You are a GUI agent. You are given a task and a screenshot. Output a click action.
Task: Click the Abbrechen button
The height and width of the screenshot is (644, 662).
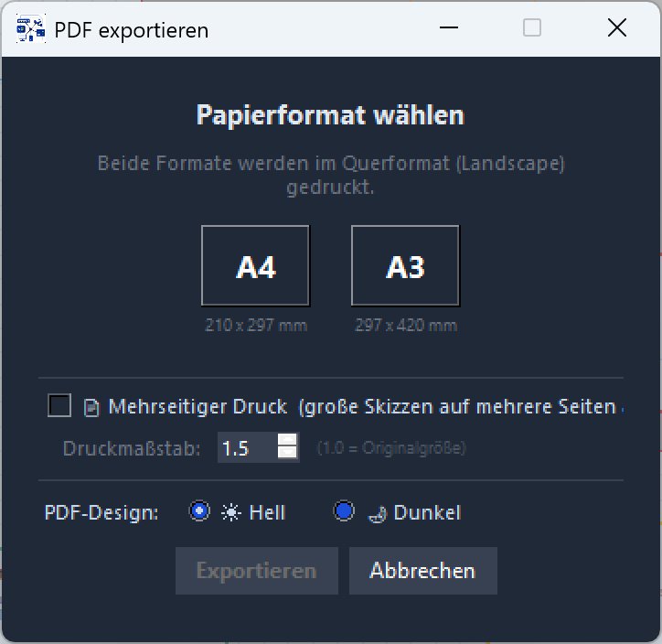(423, 571)
